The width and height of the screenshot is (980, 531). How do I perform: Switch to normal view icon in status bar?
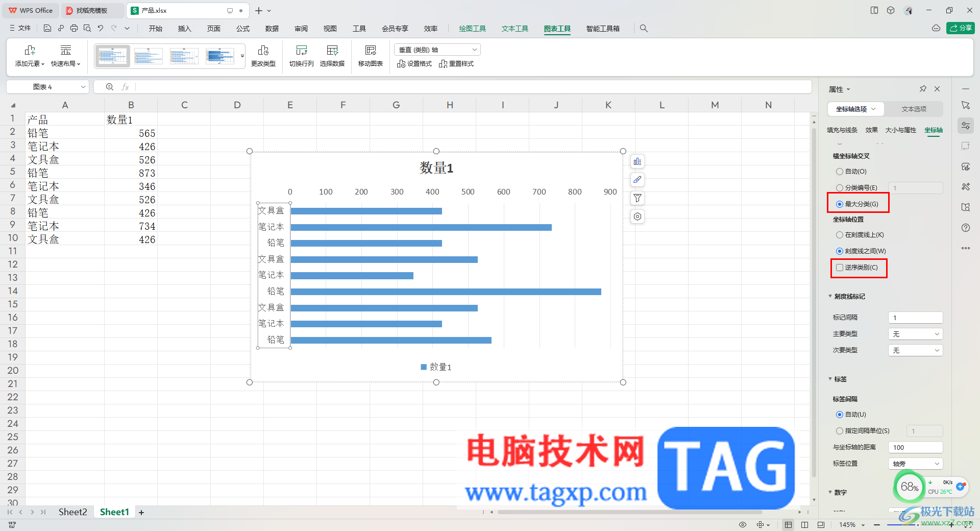(x=789, y=525)
